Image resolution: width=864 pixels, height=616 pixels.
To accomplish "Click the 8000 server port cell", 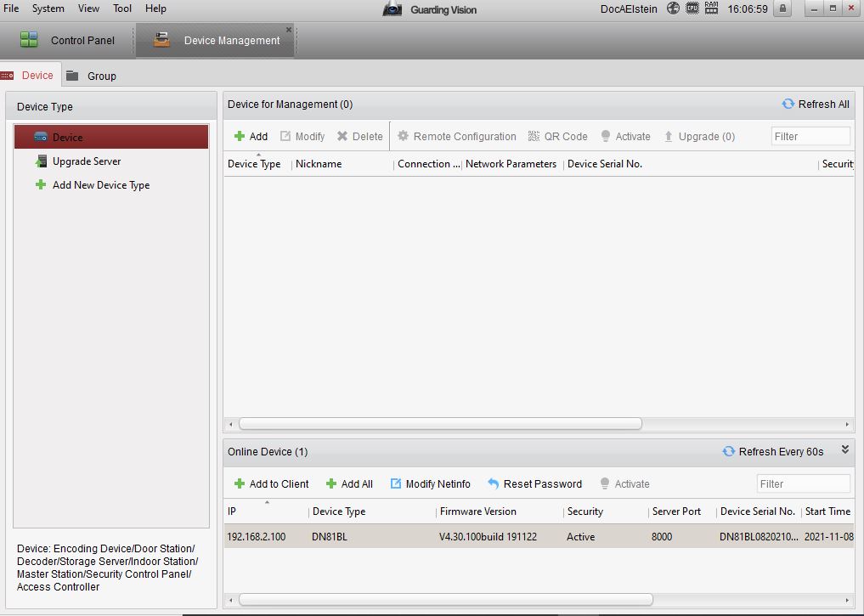I will 661,537.
